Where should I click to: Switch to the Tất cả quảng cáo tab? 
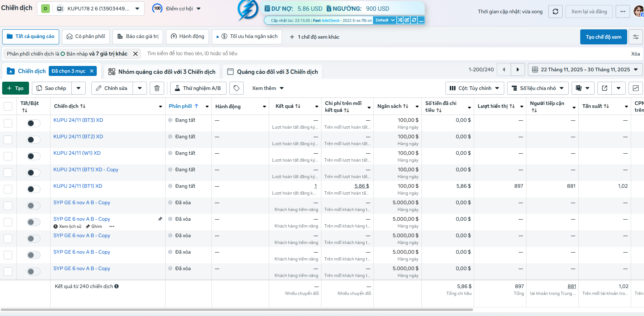pyautogui.click(x=31, y=37)
